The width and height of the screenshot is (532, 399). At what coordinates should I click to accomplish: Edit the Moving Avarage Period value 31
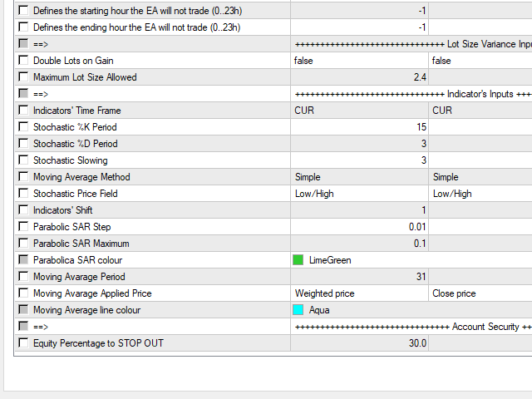pos(359,277)
